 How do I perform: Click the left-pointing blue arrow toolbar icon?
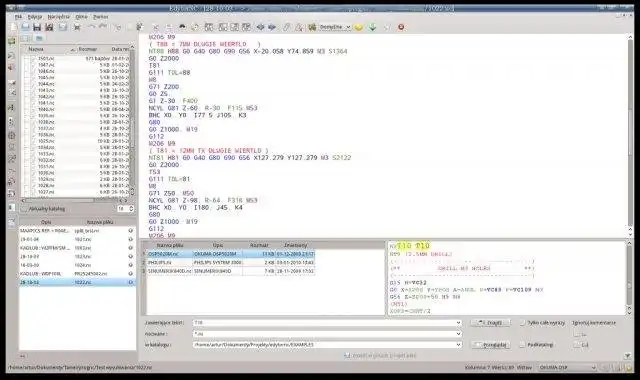tap(260, 27)
